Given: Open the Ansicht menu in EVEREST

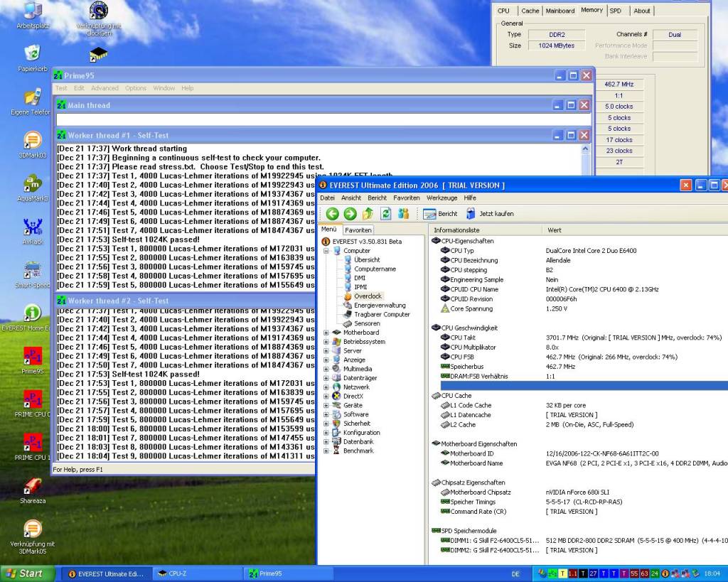Looking at the screenshot, I should 351,198.
